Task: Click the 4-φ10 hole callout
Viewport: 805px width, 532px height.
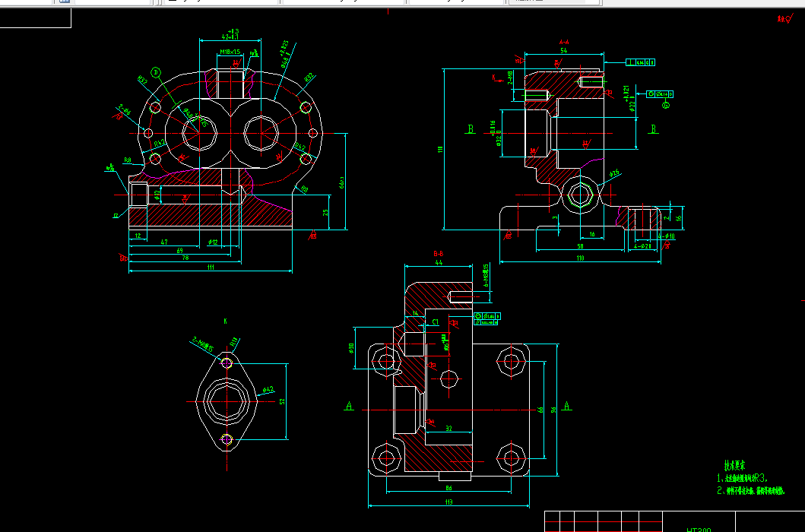Action: tap(667, 236)
